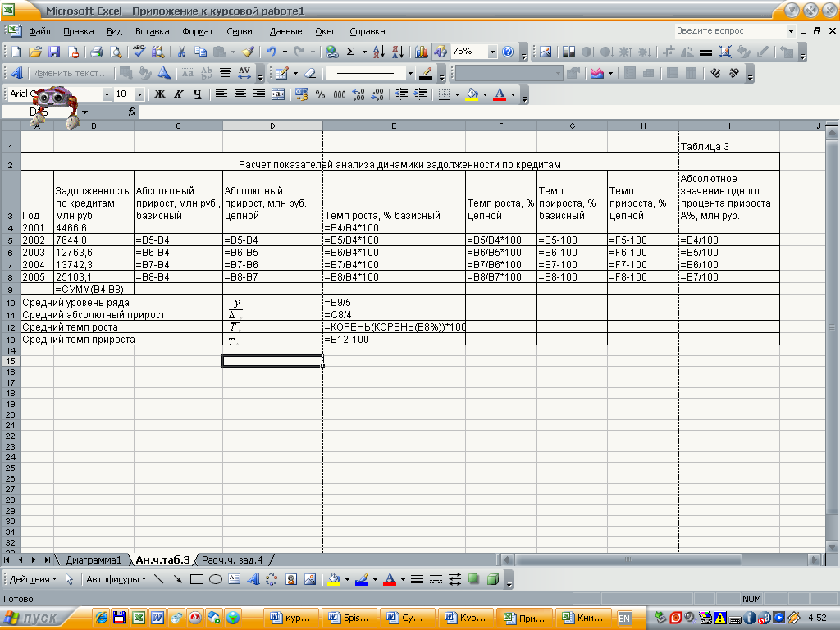Toggle underline formatting with the Ч button
This screenshot has height=630, width=840.
pyautogui.click(x=197, y=94)
